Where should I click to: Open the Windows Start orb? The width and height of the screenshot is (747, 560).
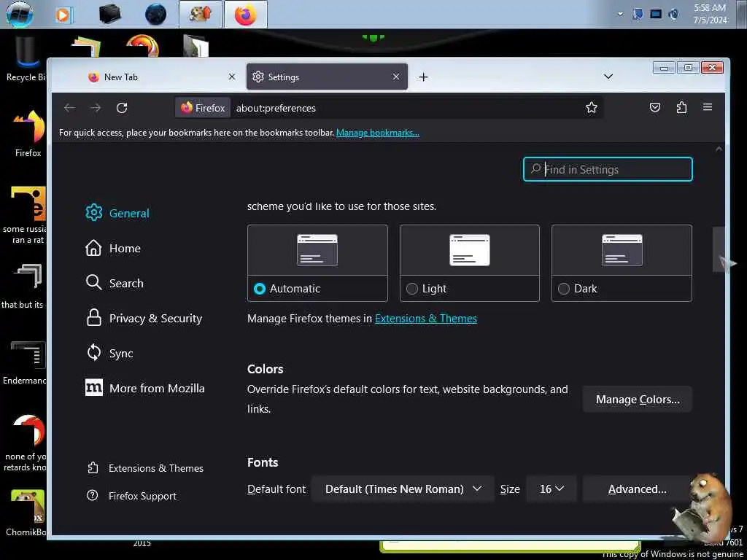tap(20, 14)
